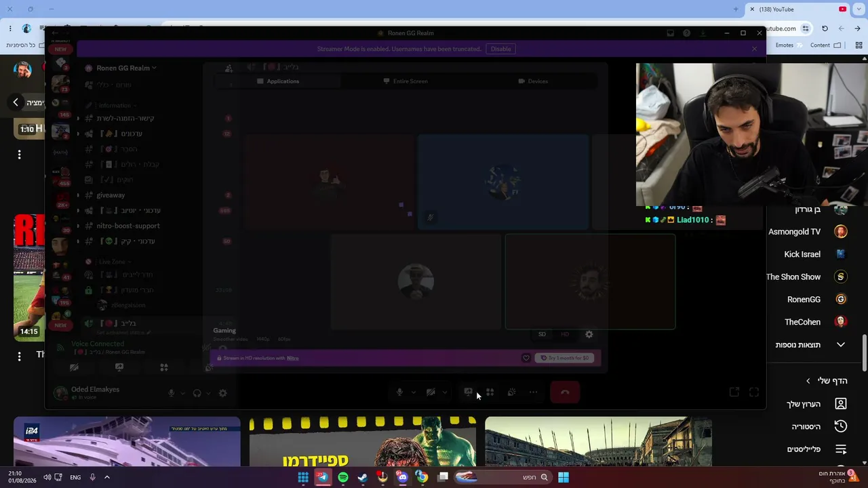Viewport: 868px width, 488px height.
Task: Expand הדף שלי section chevron
Action: (808, 381)
